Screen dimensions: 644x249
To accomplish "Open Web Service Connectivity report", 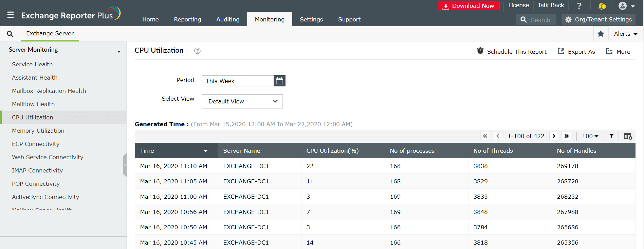I will coord(48,157).
